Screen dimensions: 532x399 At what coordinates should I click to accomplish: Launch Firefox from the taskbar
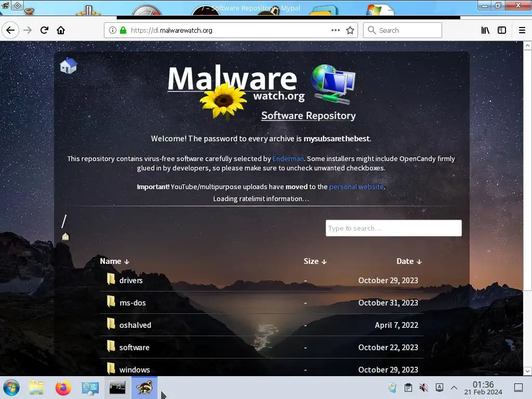63,388
